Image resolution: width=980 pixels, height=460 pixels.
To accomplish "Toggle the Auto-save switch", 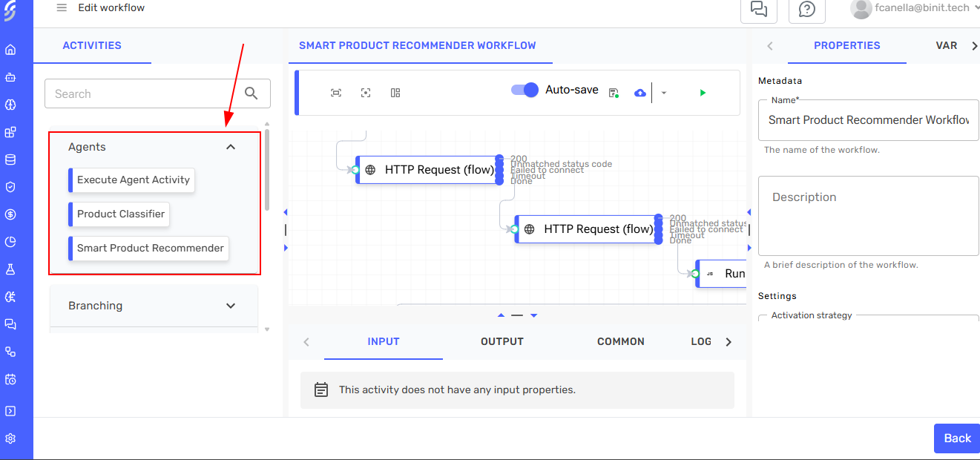I will tap(524, 90).
